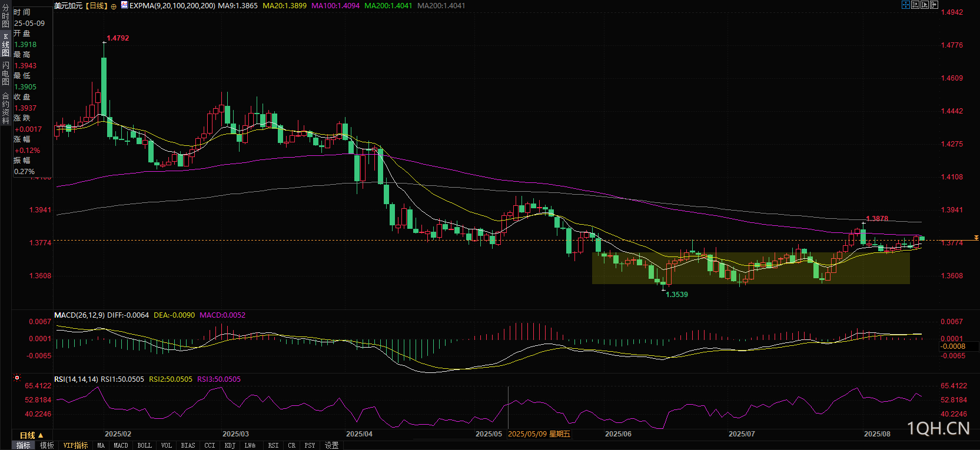Click the 2025/05/09 星期五 date marker
Viewport: 980px width, 450px height.
point(539,434)
